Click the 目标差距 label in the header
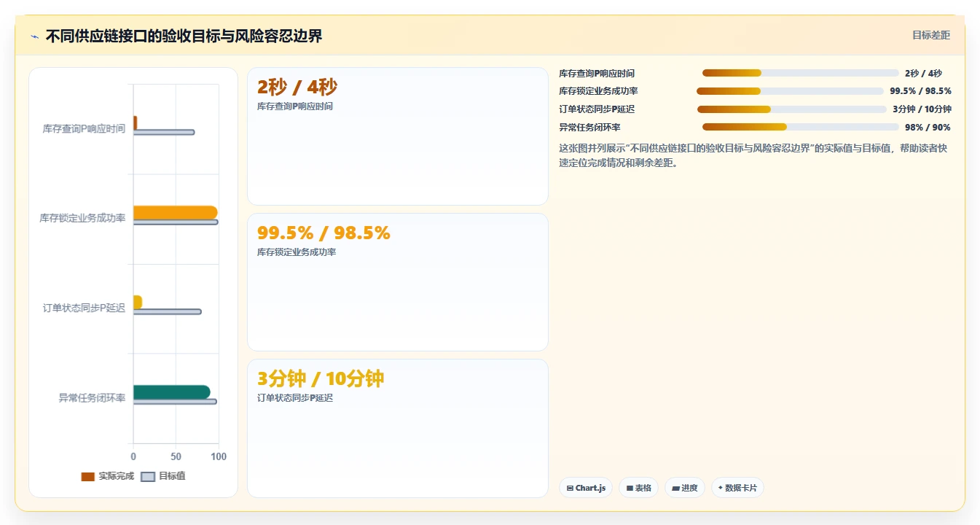The width and height of the screenshot is (980, 525). click(931, 35)
